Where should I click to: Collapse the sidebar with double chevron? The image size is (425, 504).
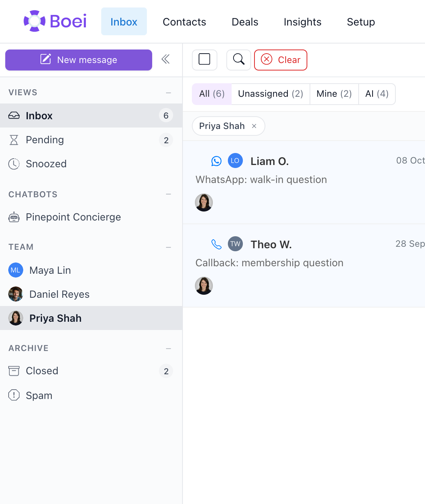coord(166,59)
